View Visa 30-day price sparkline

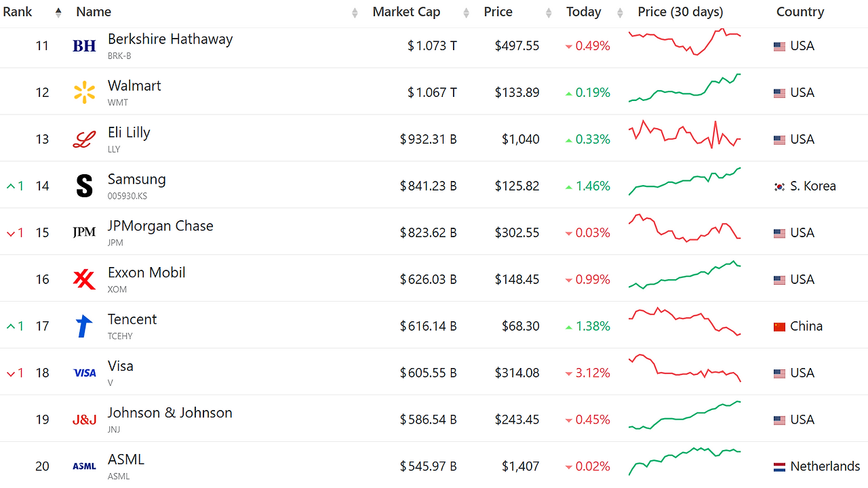click(685, 369)
